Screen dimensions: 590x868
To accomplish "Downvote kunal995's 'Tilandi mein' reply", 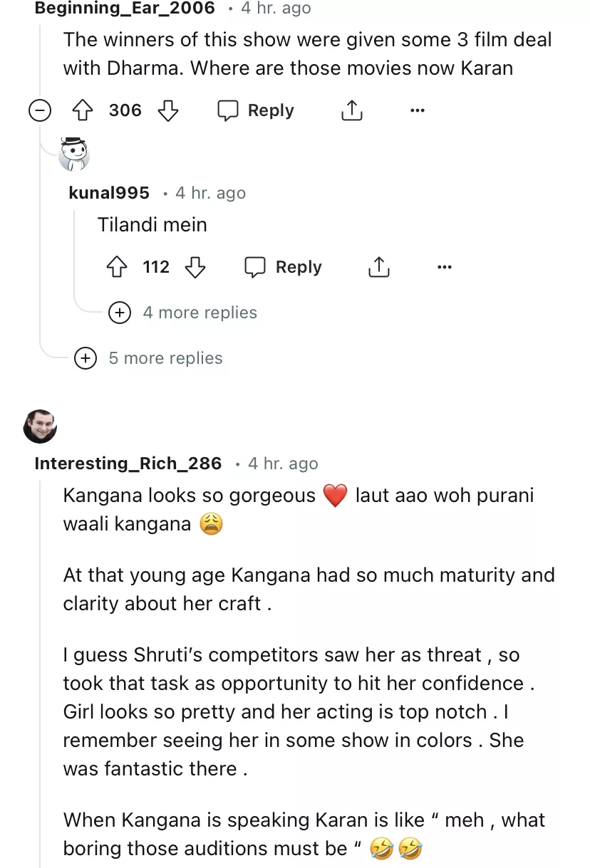I will [195, 267].
